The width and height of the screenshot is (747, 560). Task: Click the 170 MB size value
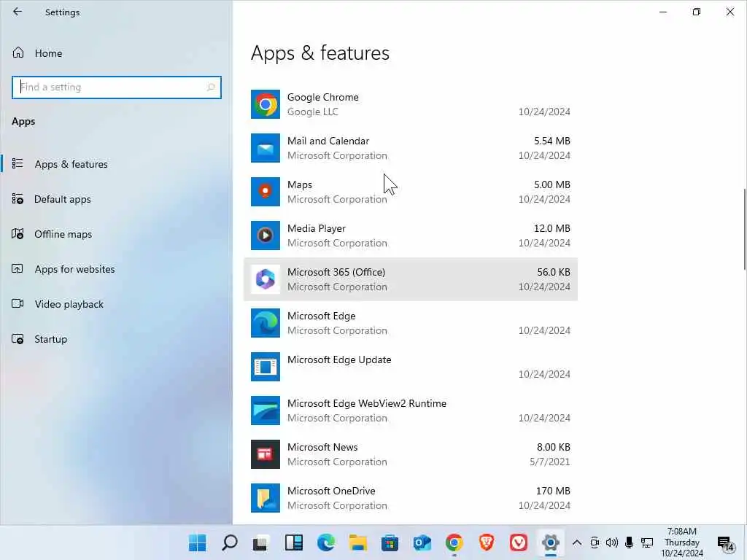pos(553,491)
